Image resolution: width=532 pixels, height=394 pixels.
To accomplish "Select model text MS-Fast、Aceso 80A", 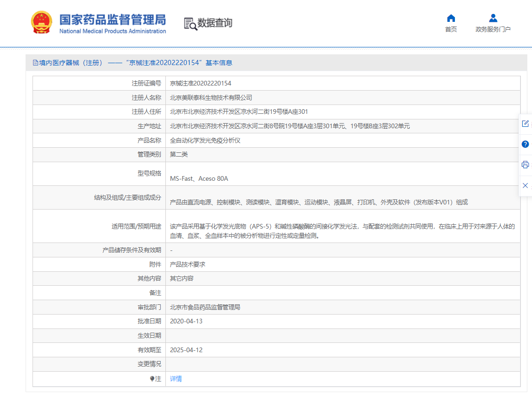I will (x=199, y=178).
